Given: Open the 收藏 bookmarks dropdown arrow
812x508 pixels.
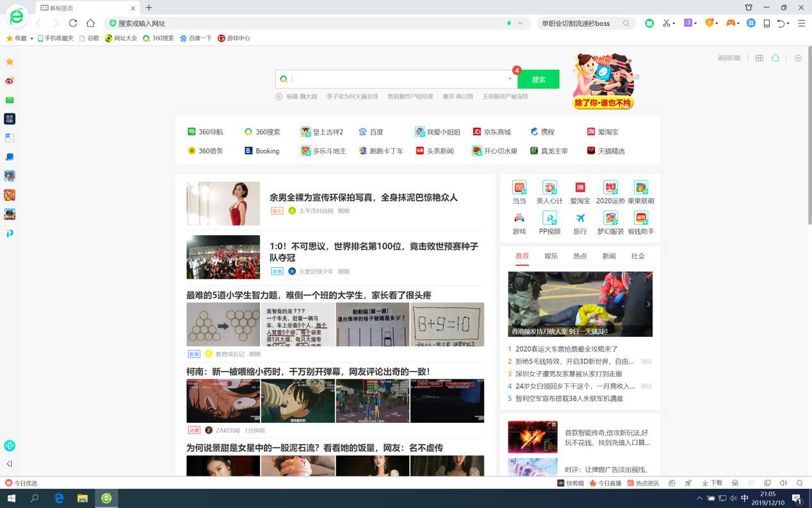Looking at the screenshot, I should 31,38.
